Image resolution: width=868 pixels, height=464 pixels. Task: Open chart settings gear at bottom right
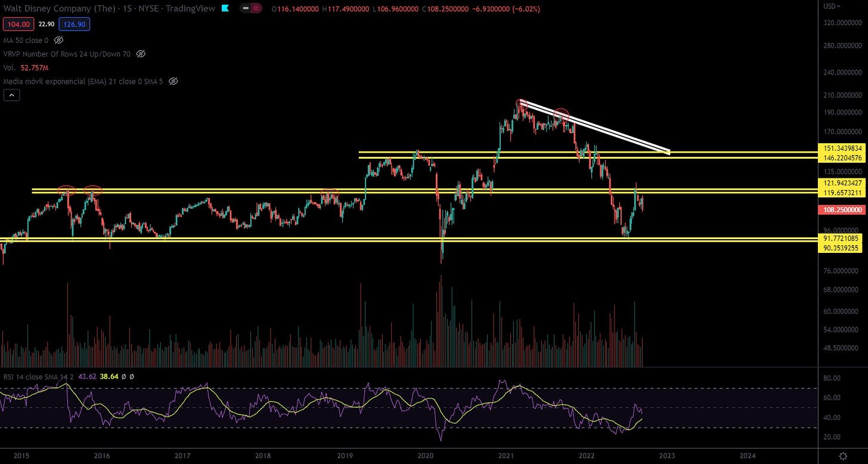(843, 456)
